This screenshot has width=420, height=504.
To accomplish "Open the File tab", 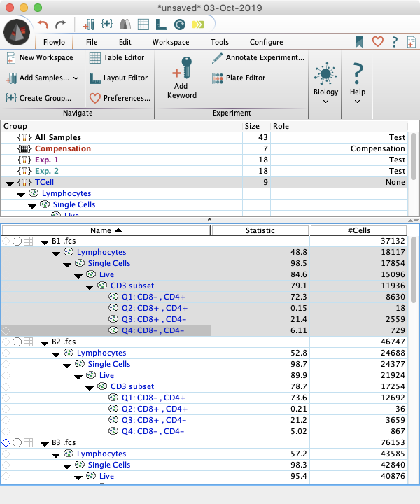I will point(92,42).
